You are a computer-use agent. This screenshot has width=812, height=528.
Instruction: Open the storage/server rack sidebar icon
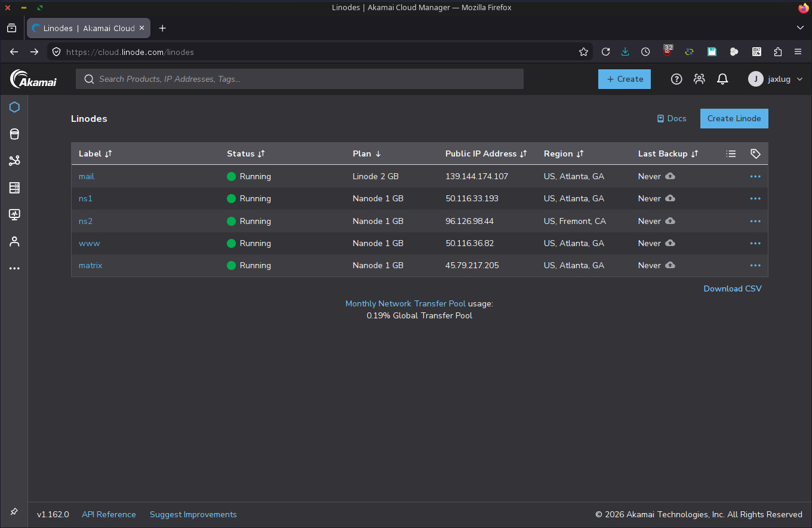tap(14, 188)
